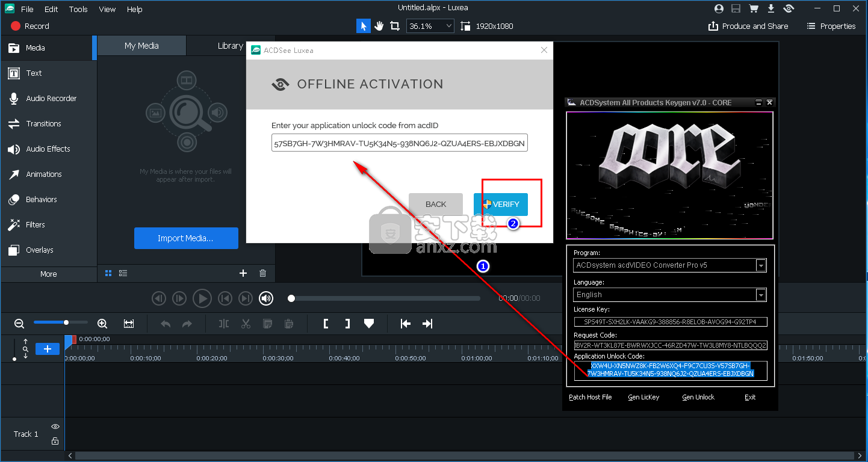The width and height of the screenshot is (868, 462).
Task: Click the ACDSee eye logo icon
Action: click(789, 8)
